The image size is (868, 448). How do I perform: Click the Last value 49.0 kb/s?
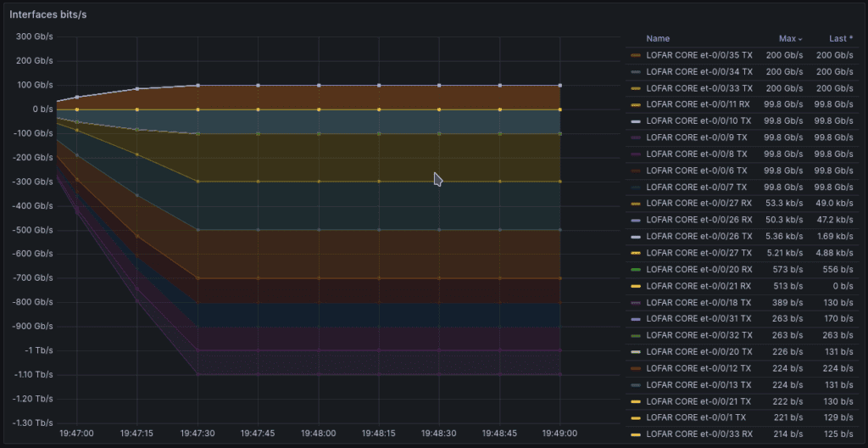835,204
